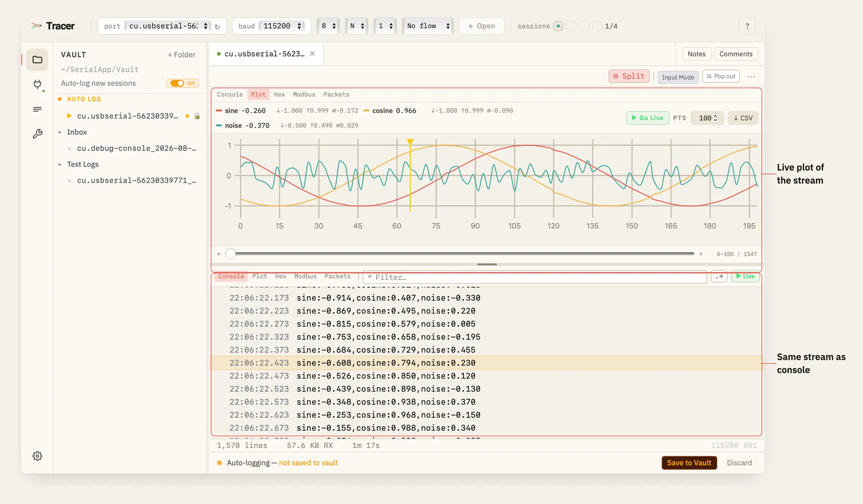The height and width of the screenshot is (504, 863).
Task: Open the settings gear icon
Action: (x=37, y=456)
